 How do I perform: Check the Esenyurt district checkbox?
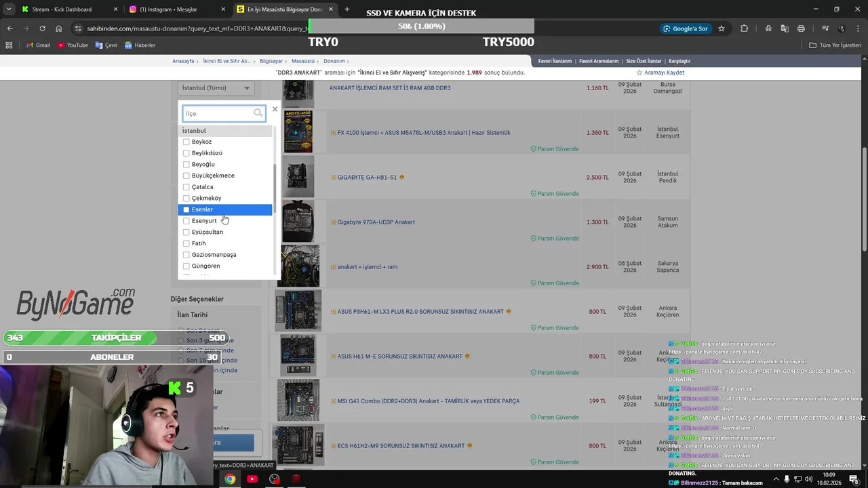186,221
